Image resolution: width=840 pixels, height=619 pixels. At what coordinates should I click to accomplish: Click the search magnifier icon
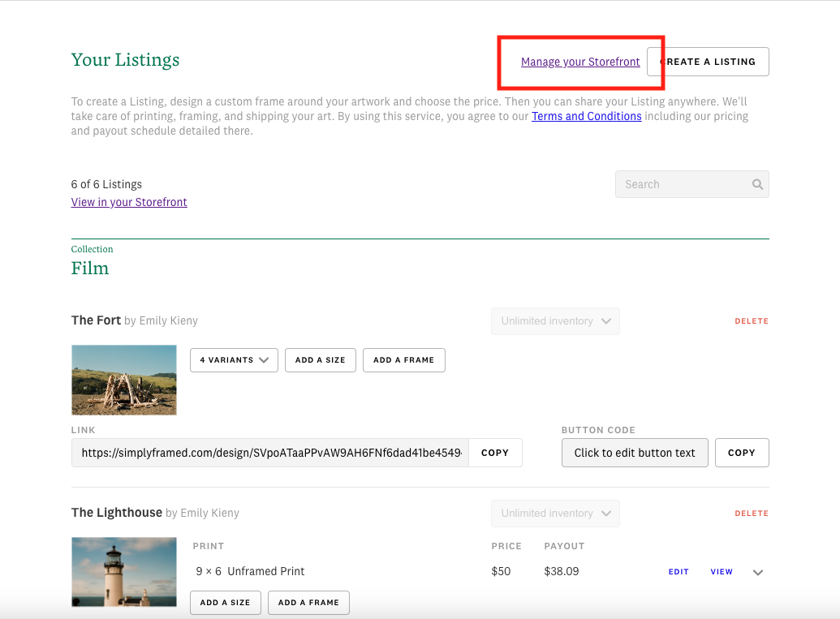click(x=757, y=184)
